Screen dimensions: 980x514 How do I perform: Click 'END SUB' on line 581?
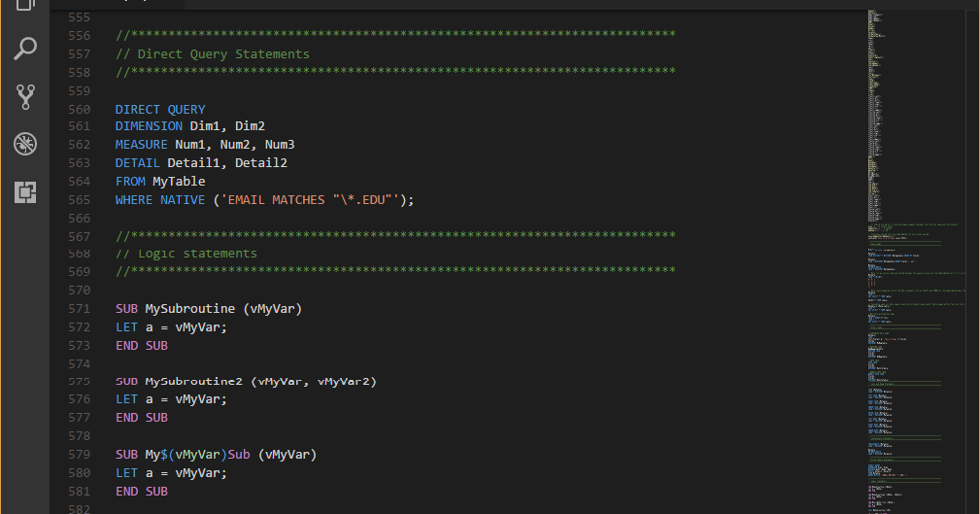tap(142, 492)
